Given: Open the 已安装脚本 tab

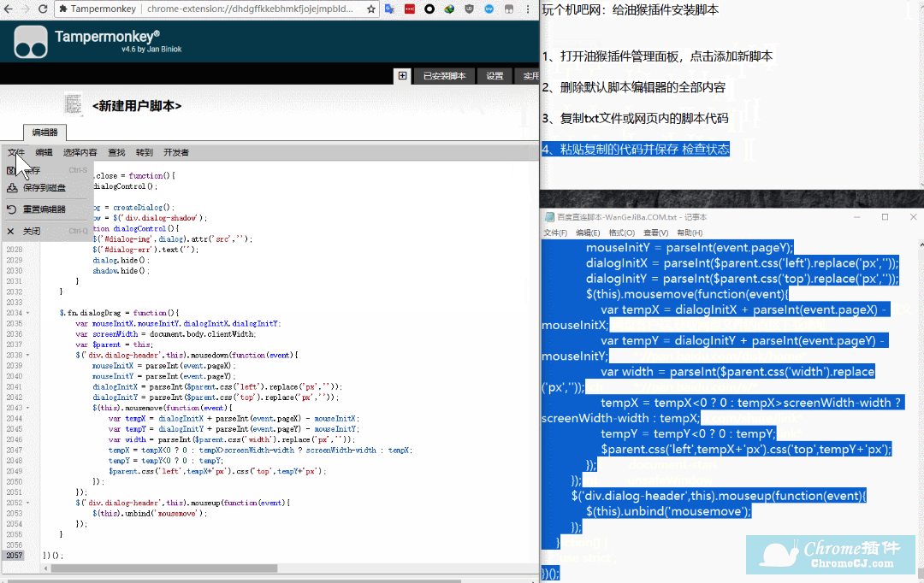Looking at the screenshot, I should [444, 76].
